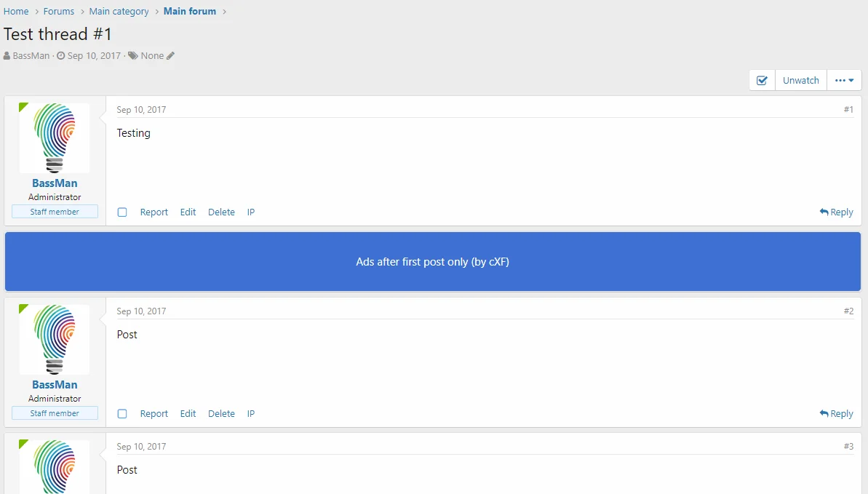Click the pencil icon to edit tags
Screen dimensions: 868x494
pyautogui.click(x=171, y=56)
